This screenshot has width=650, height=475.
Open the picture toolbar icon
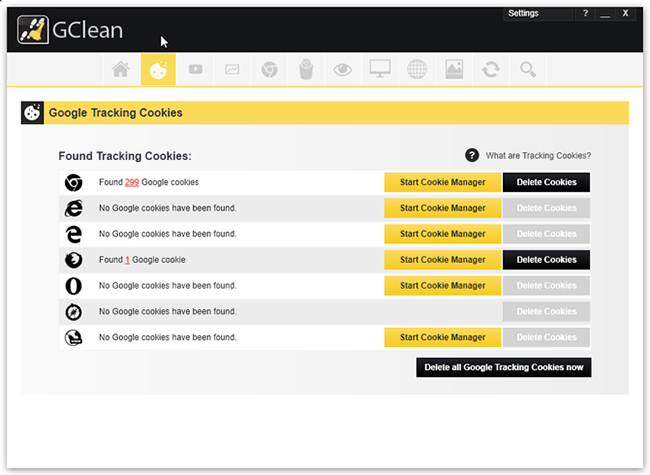click(x=454, y=69)
